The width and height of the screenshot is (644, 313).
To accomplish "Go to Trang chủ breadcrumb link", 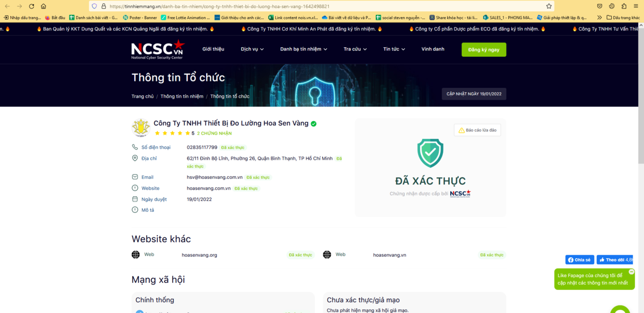I will click(142, 96).
